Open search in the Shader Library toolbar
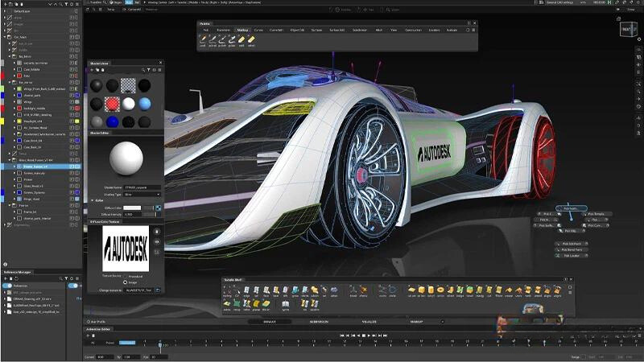644x362 pixels. pyautogui.click(x=143, y=70)
